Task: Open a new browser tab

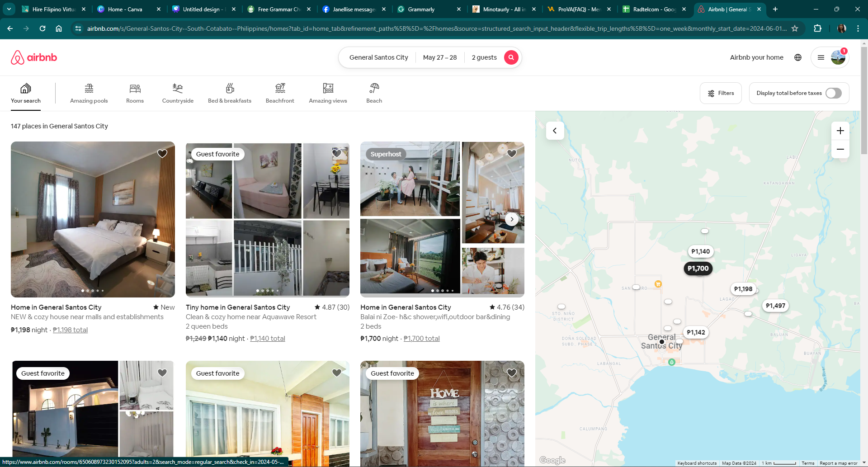Action: 775,9
